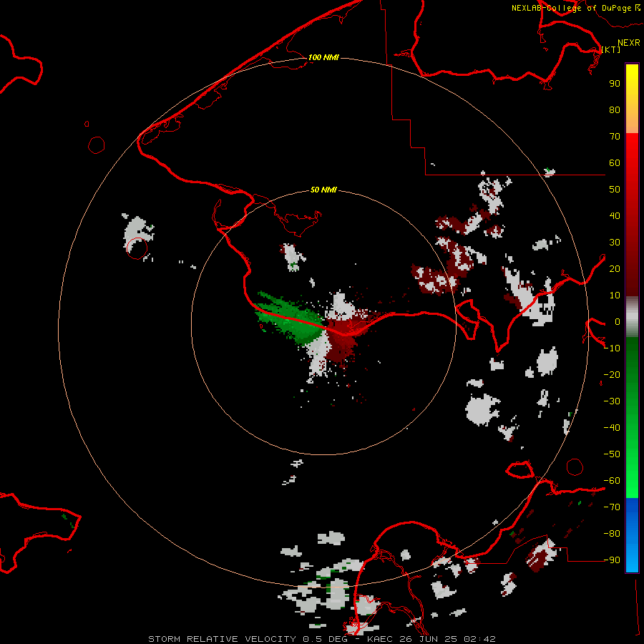
Task: Click the red segment of the color bar
Action: [632, 215]
